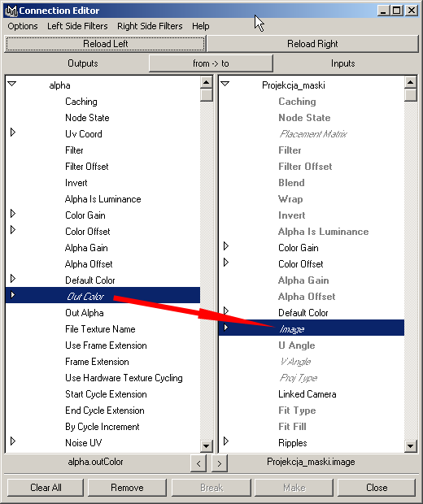Viewport: 423px width, 504px height.
Task: Click the outputs list scroll-up arrow
Action: click(206, 82)
